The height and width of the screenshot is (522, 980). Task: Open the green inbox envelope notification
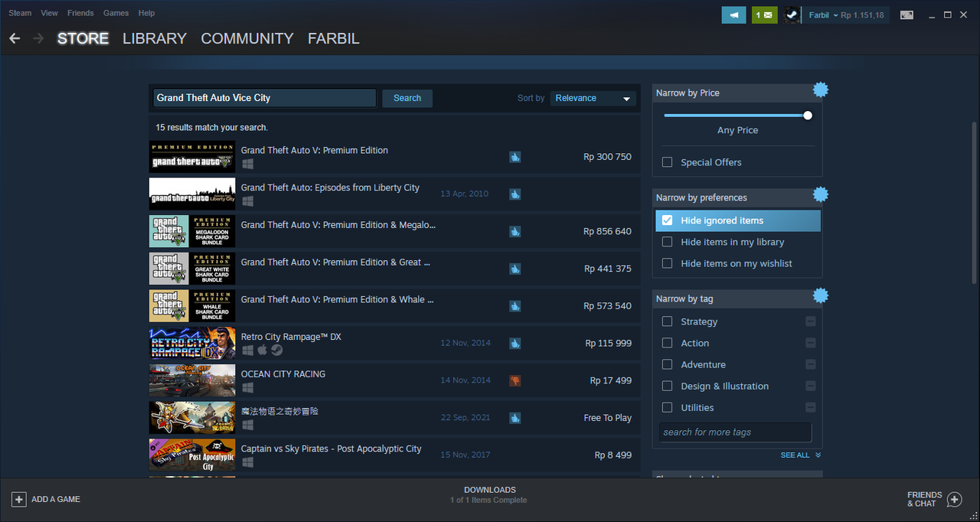tap(765, 15)
